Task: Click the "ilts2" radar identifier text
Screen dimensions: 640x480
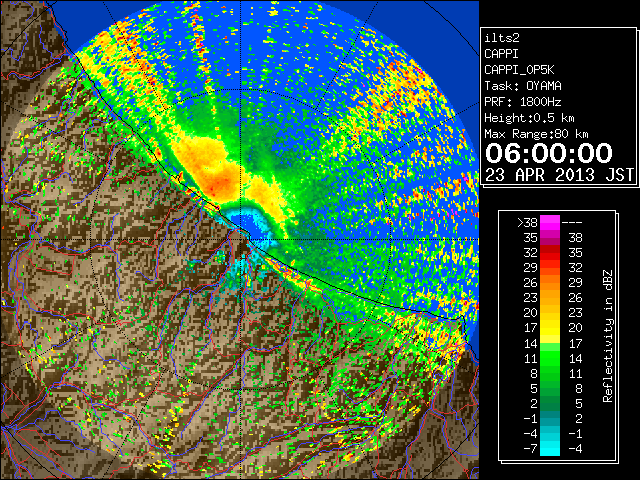Action: [x=502, y=38]
